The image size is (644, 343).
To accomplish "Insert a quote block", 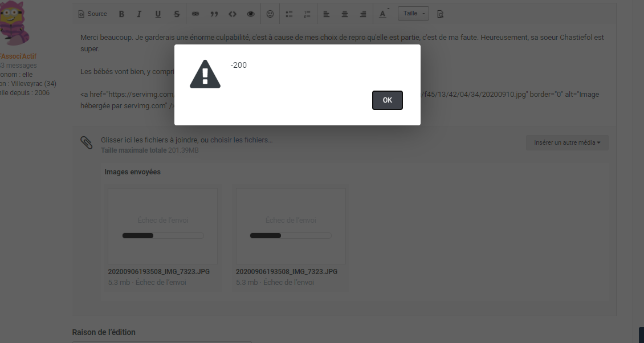I will point(214,14).
